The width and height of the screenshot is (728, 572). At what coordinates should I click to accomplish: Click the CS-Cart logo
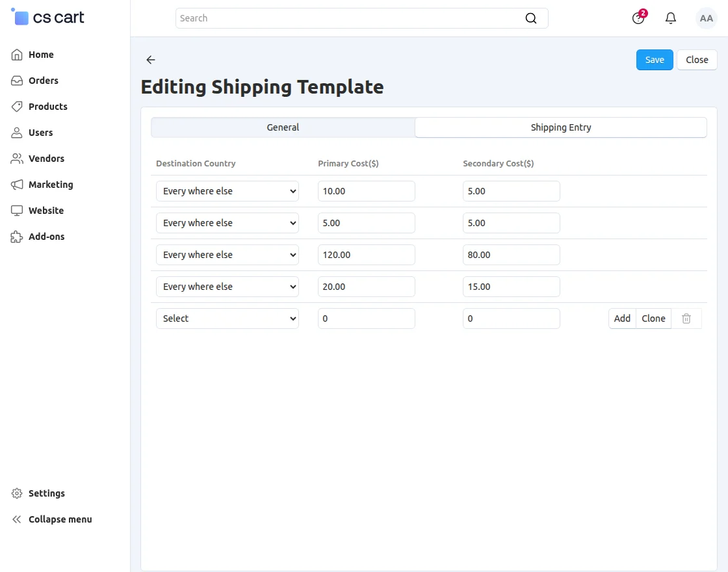point(47,17)
